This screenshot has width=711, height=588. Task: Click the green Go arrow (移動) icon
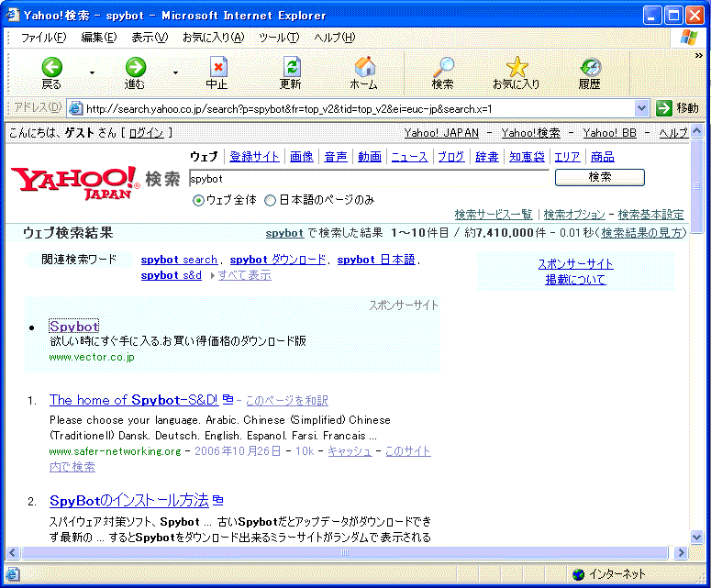click(x=664, y=108)
